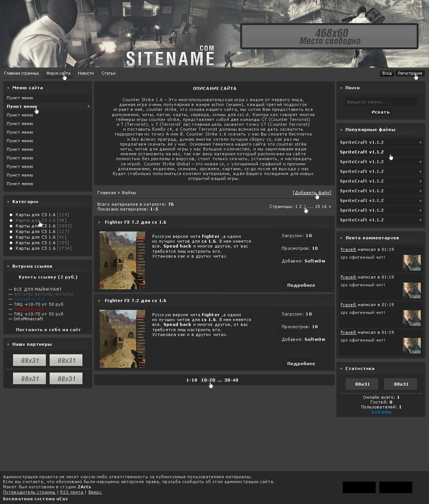Open the ФИЛЬМЫ ФИЛЬМЫ ФИЛЬМЫ link
The height and width of the screenshot is (504, 429).
(43, 294)
